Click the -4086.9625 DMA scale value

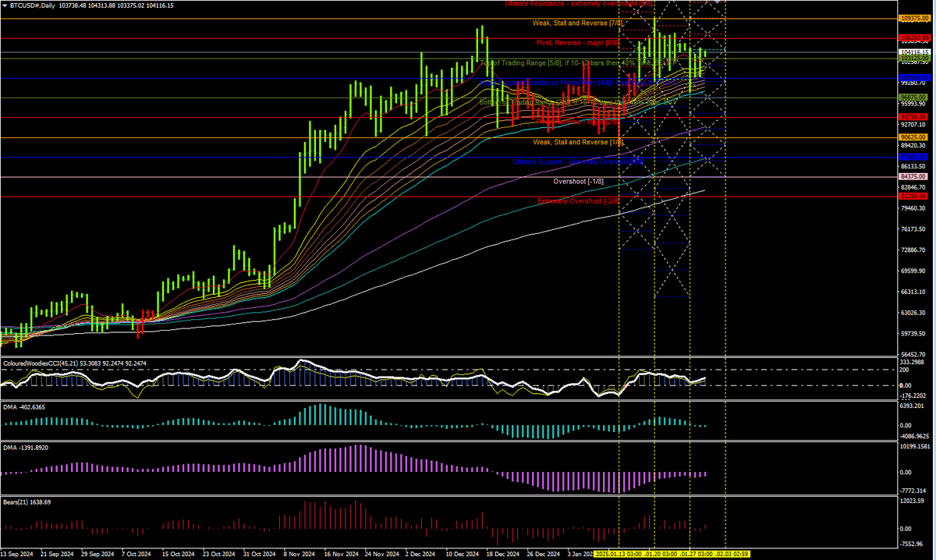point(915,436)
